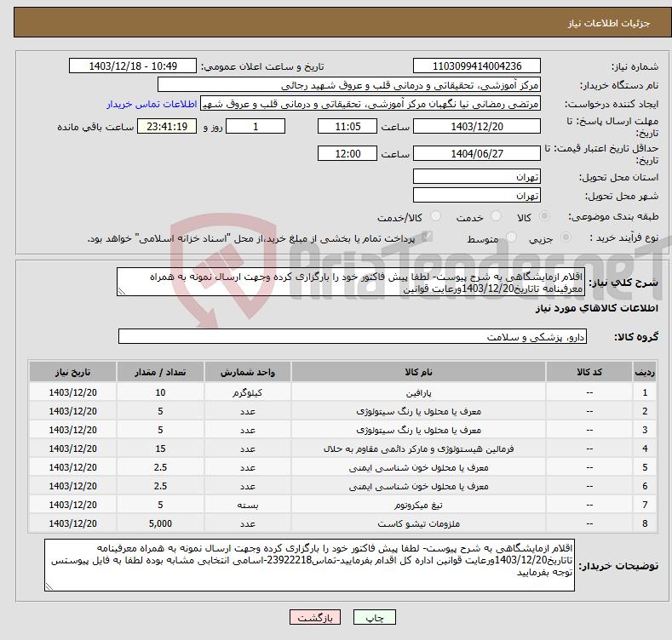The height and width of the screenshot is (640, 672).
Task: Click the buyer organization name field
Action: tap(349, 85)
